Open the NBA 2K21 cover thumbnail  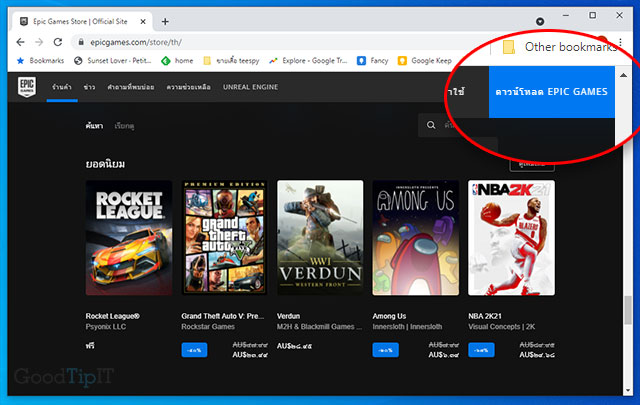click(511, 238)
